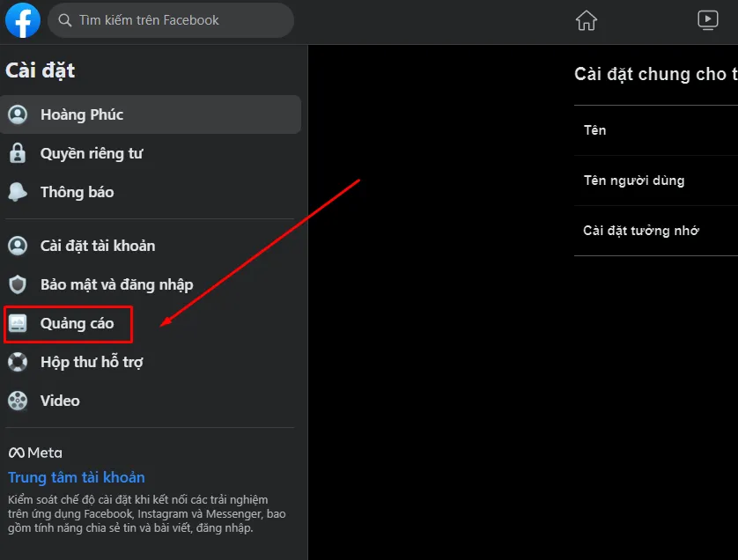Select the 'Cài đặt tưởng nhớ' row

pos(656,231)
